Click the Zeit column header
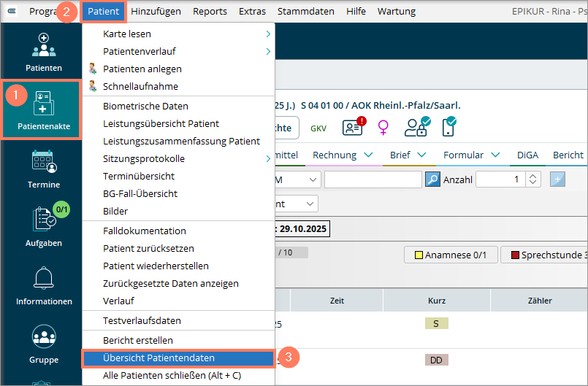The image size is (588, 386). pos(337,301)
